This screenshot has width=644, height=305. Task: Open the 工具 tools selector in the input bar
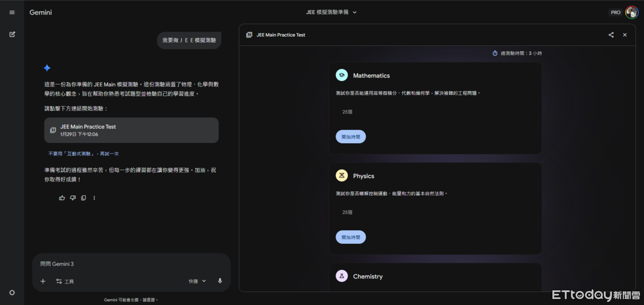65,281
